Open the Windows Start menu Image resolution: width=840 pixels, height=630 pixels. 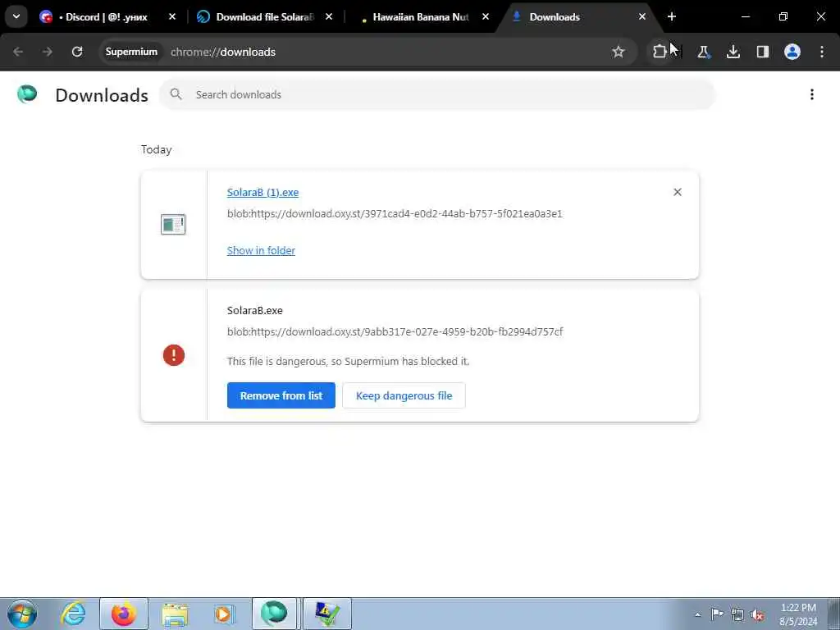(x=22, y=614)
